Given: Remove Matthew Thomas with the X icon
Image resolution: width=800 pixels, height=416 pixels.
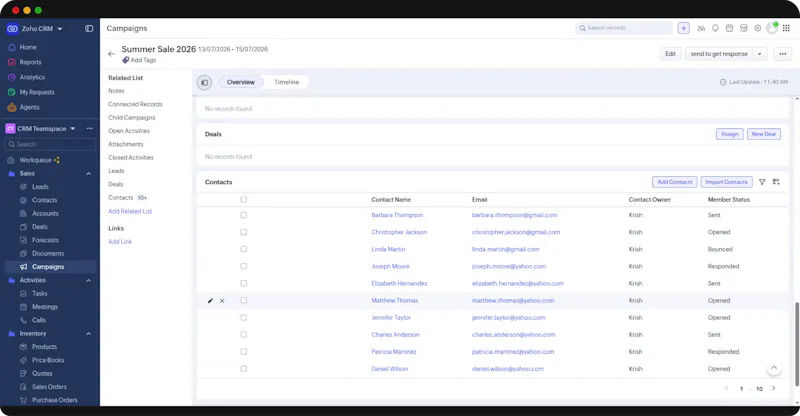Looking at the screenshot, I should 222,301.
